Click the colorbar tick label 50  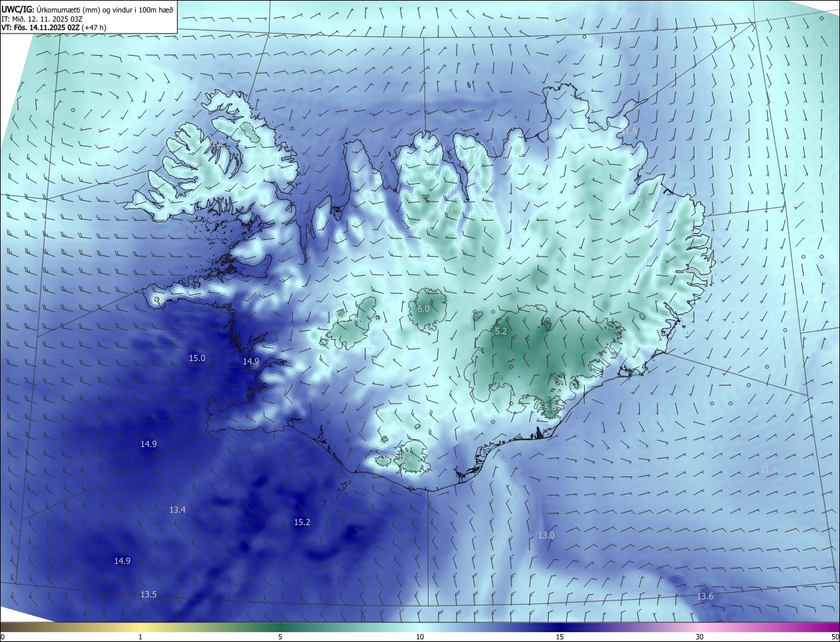pos(835,637)
